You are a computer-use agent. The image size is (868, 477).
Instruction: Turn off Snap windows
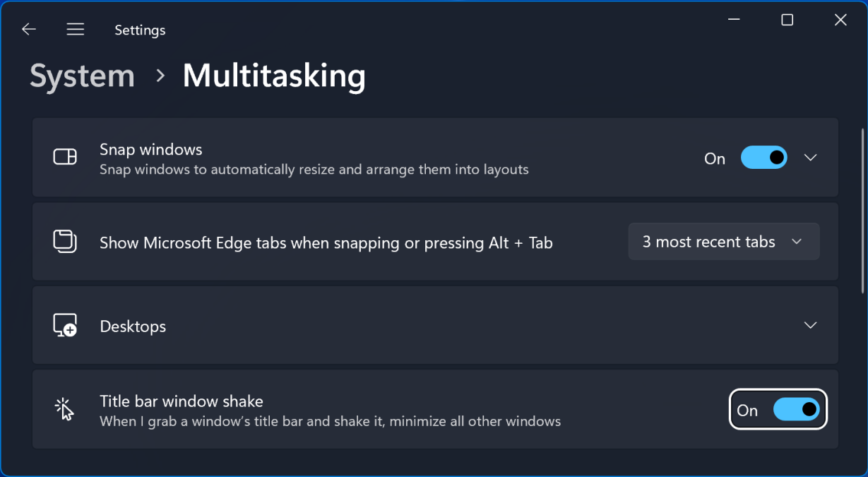pos(763,158)
